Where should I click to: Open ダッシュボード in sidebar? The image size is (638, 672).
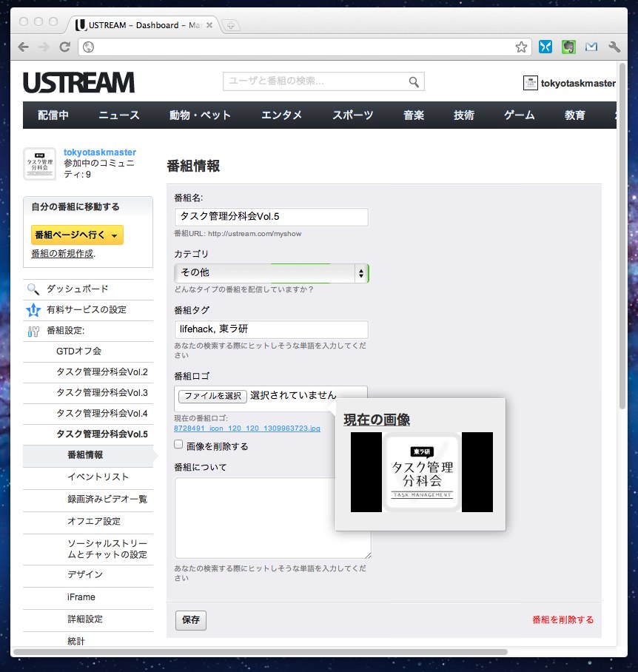78,289
